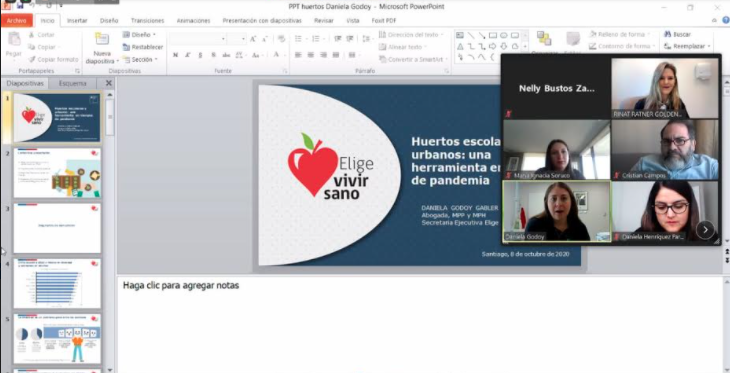Click the Pegar clipboard icon
The width and height of the screenshot is (730, 373).
(14, 40)
